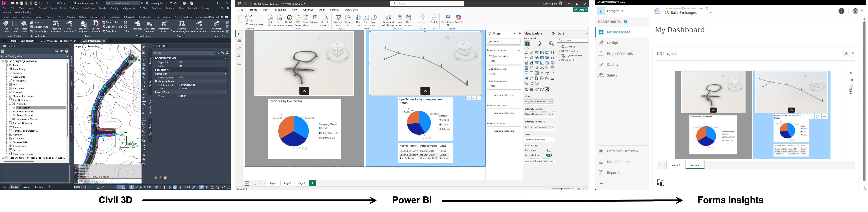868x212 pixels.
Task: Toggle Keep all filters switch
Action: [549, 155]
